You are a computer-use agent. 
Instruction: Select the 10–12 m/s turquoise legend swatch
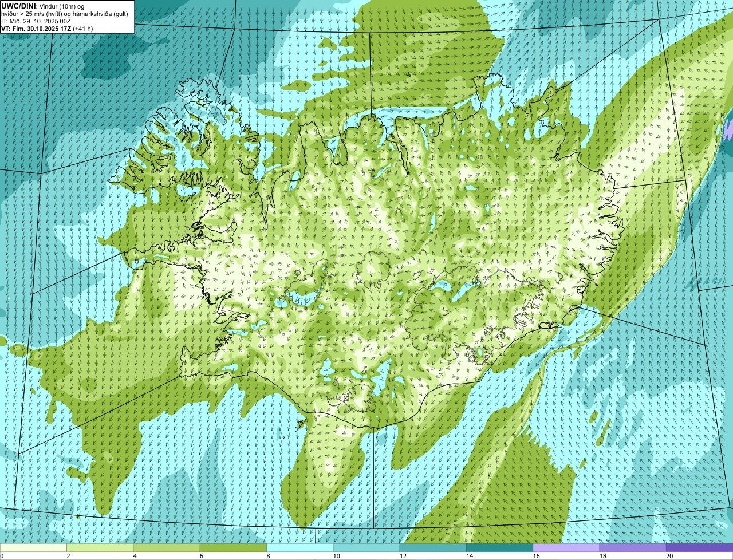click(x=366, y=547)
